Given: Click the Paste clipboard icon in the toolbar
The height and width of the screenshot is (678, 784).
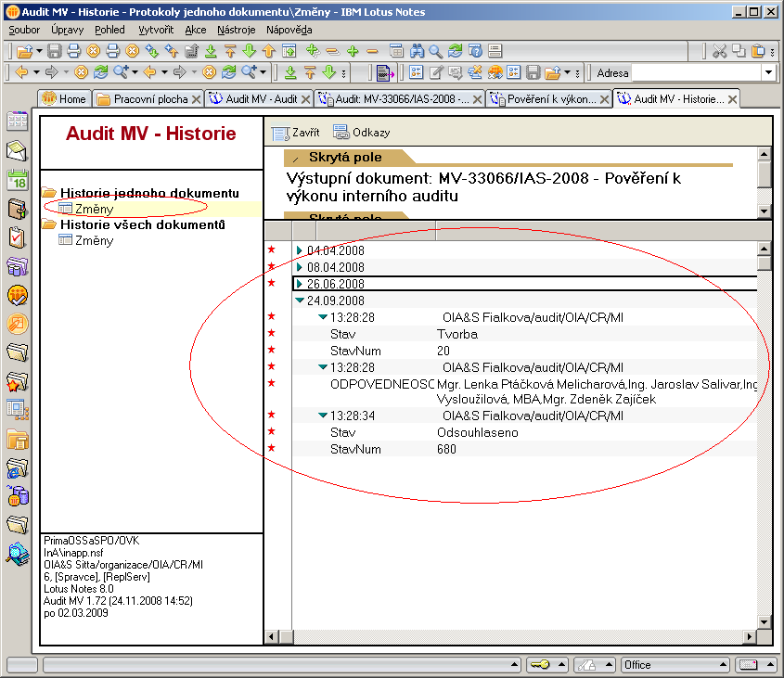Looking at the screenshot, I should [759, 51].
